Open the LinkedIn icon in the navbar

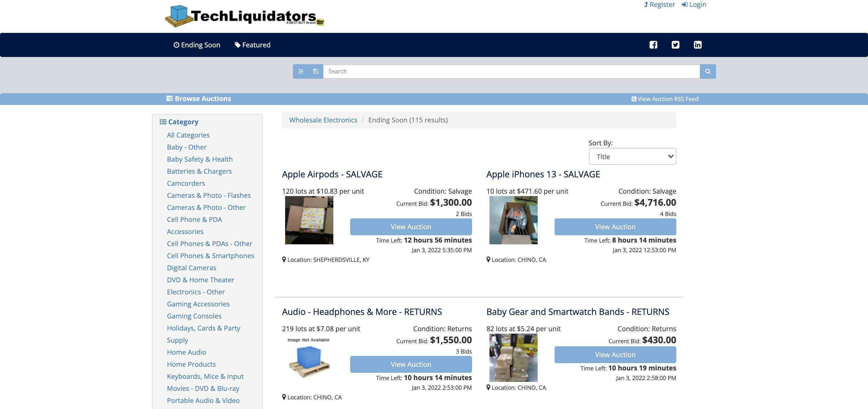(x=697, y=45)
